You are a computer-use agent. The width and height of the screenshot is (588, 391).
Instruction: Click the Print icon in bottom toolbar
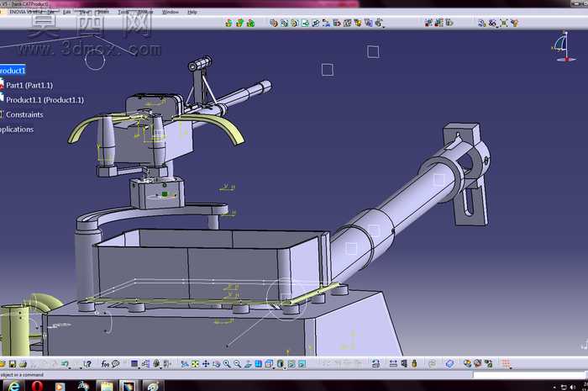tap(23, 364)
